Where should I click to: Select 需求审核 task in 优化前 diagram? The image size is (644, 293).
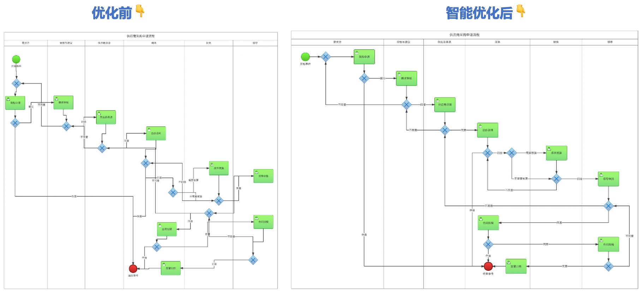(64, 103)
